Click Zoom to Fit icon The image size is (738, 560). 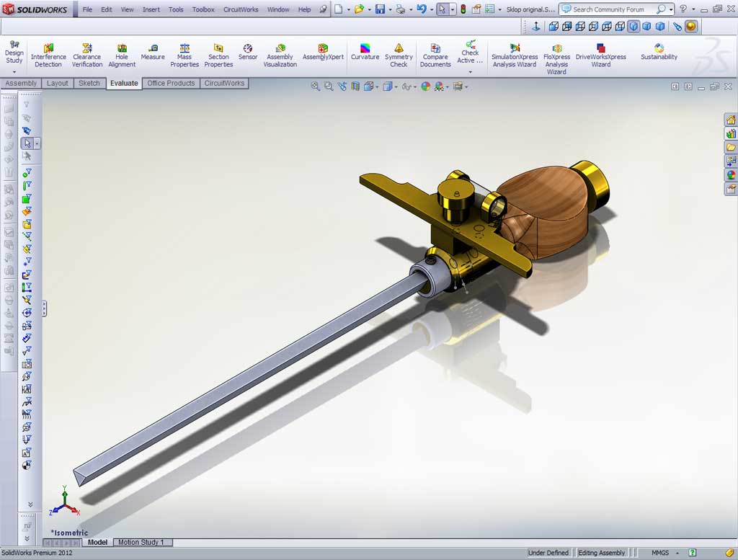316,86
